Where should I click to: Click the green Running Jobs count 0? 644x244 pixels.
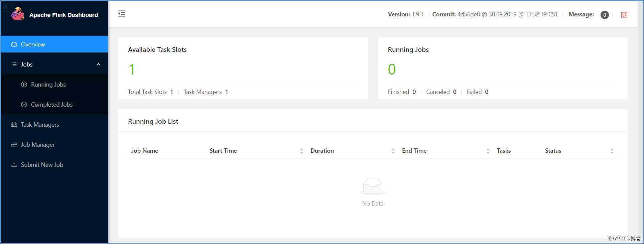[x=392, y=70]
